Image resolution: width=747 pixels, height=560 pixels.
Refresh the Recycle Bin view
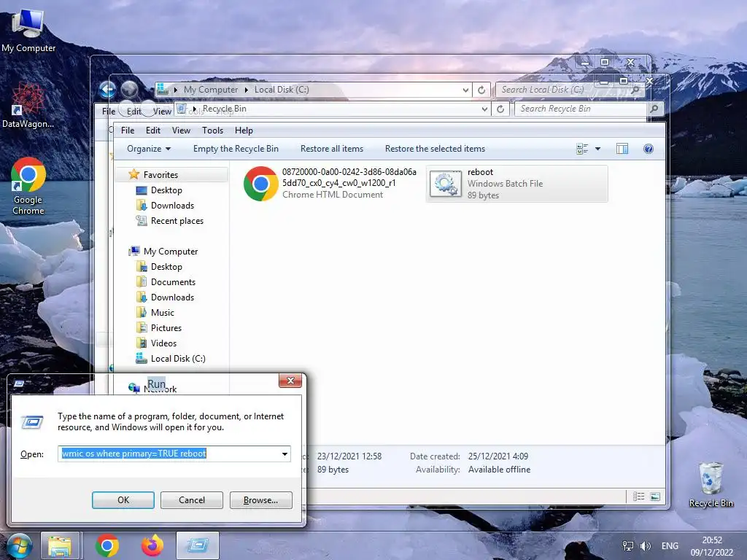coord(500,109)
